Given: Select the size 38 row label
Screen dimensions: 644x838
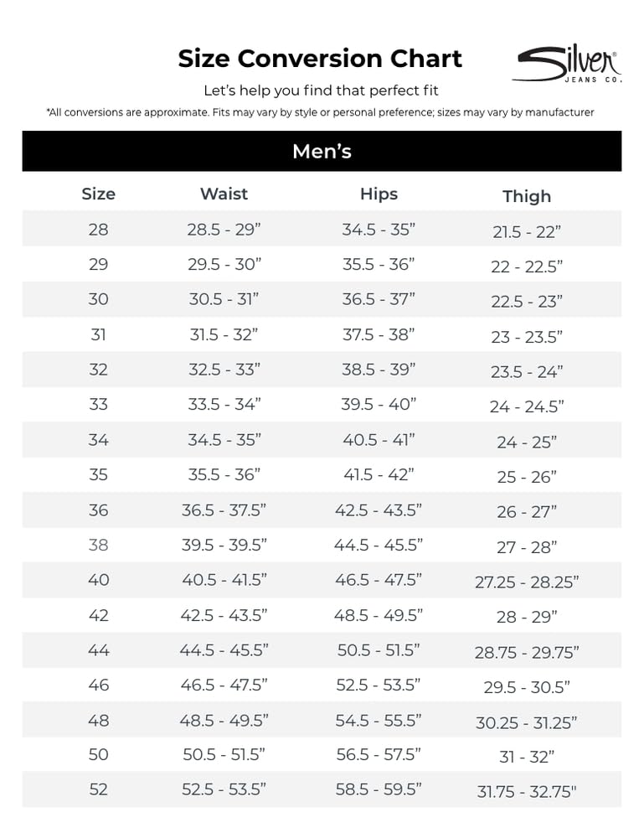Looking at the screenshot, I should pyautogui.click(x=98, y=545).
